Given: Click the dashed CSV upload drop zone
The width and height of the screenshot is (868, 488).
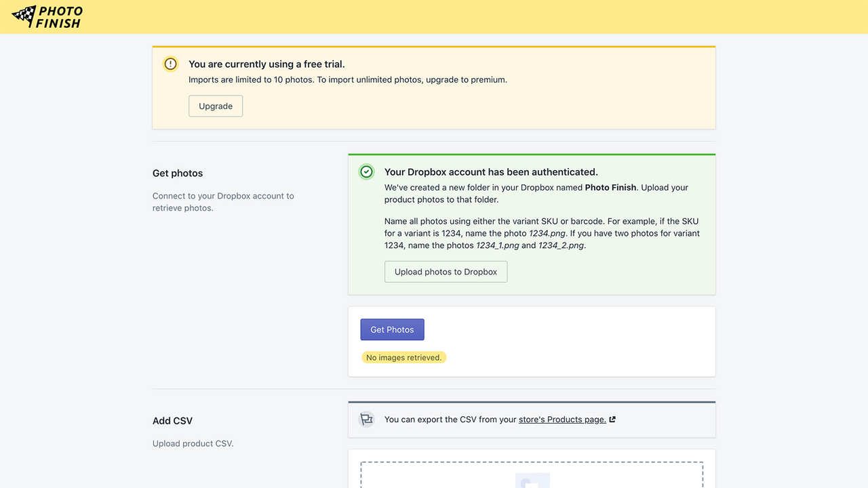Looking at the screenshot, I should point(532,475).
